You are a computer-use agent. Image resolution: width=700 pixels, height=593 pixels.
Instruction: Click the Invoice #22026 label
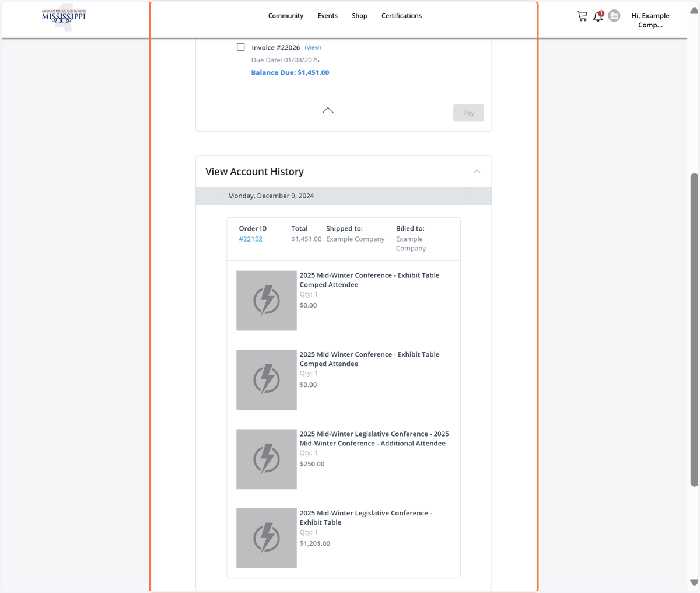pos(276,47)
